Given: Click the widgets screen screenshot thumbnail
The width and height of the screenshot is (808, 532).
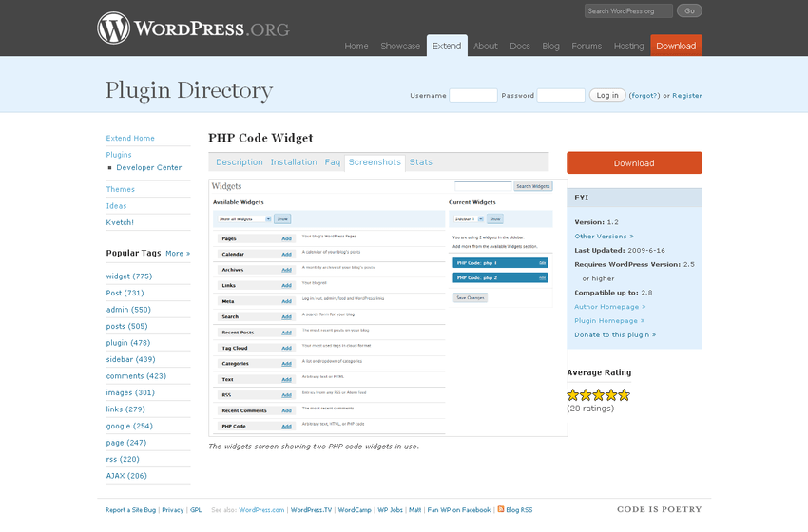Looking at the screenshot, I should point(388,308).
